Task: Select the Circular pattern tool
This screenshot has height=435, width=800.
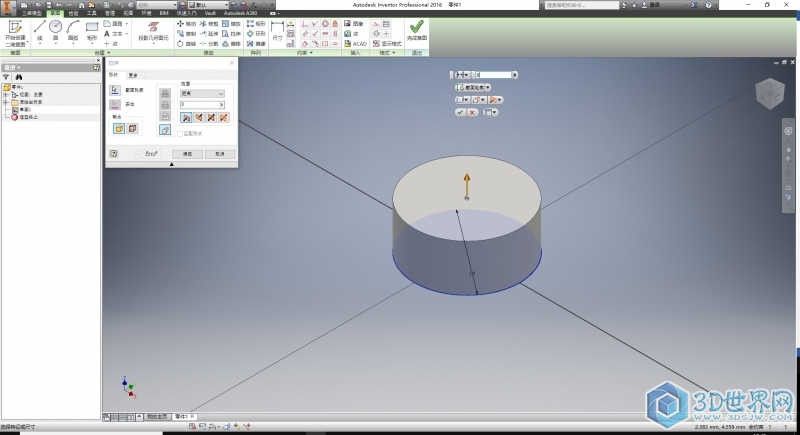Action: (x=256, y=34)
